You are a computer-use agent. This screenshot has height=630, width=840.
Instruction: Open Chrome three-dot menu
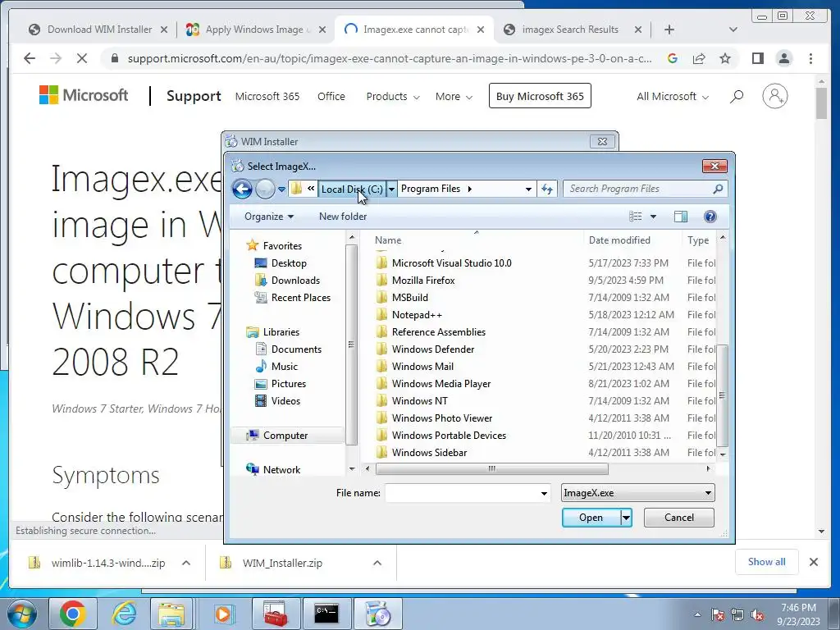[x=810, y=58]
